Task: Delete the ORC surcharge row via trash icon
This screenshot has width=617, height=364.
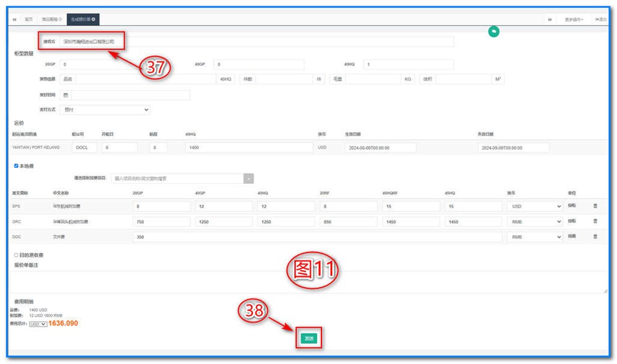Action: tap(595, 221)
